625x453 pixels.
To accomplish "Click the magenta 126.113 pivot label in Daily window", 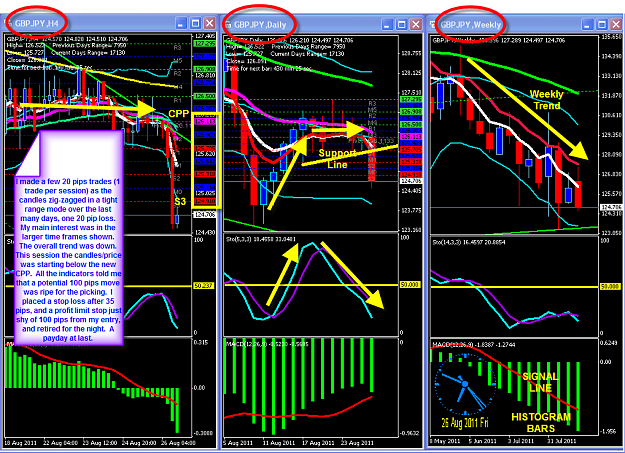I will click(x=411, y=137).
